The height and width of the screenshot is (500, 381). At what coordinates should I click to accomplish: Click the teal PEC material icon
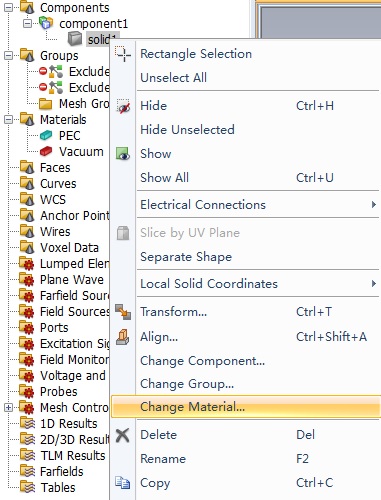pos(46,135)
